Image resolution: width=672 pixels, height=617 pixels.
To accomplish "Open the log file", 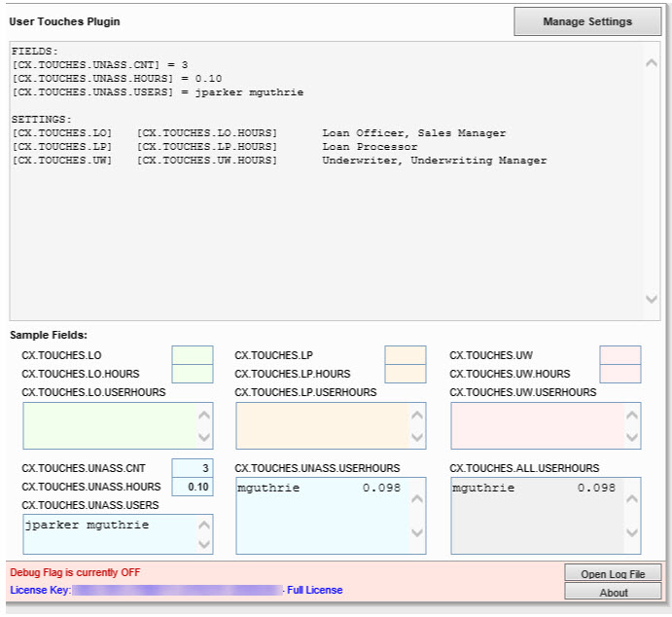I will tap(613, 574).
